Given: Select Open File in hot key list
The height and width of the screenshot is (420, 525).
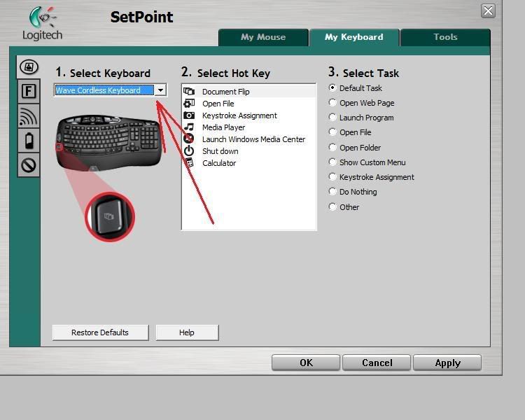Looking at the screenshot, I should pos(248,104).
